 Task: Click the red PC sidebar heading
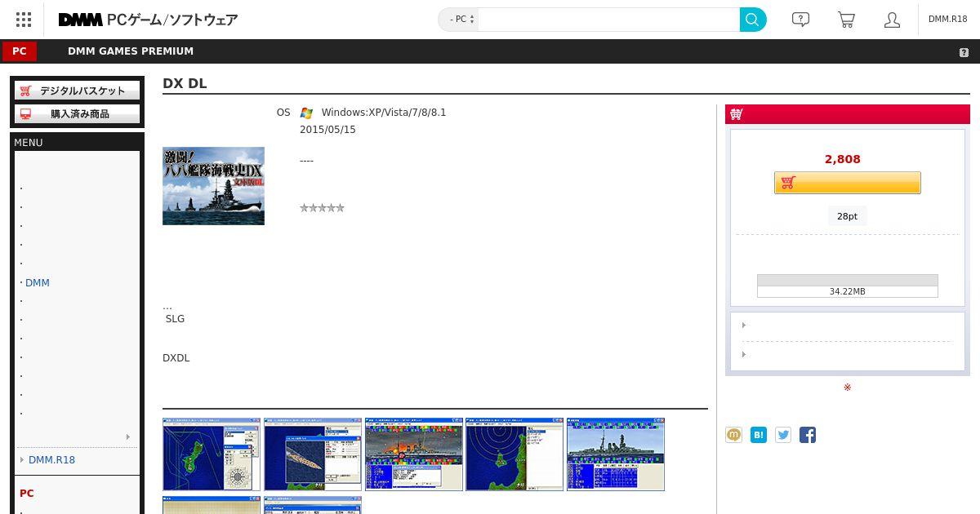coord(27,494)
